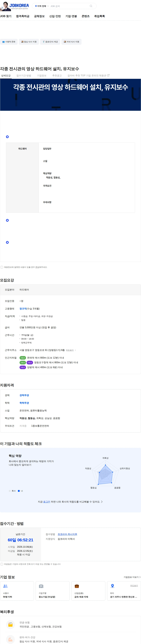
Task: Open the 콘텐츠 menu
Action: click(86, 16)
